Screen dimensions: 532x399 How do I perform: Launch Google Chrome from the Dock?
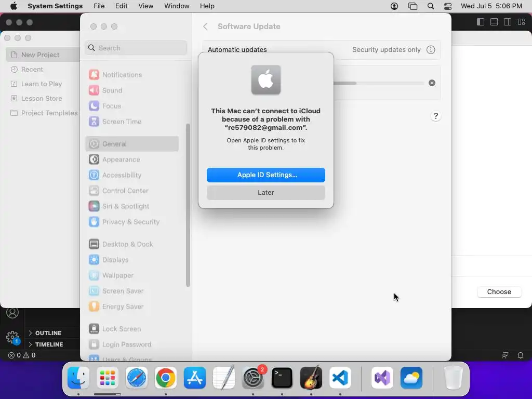[x=166, y=378]
